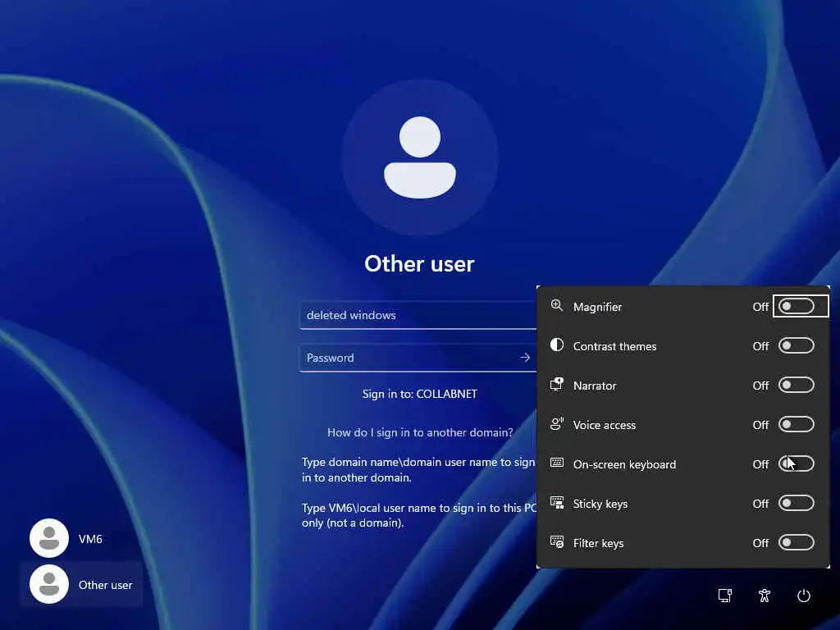840x630 pixels.
Task: Click the large 'Other user' heading
Action: (419, 263)
